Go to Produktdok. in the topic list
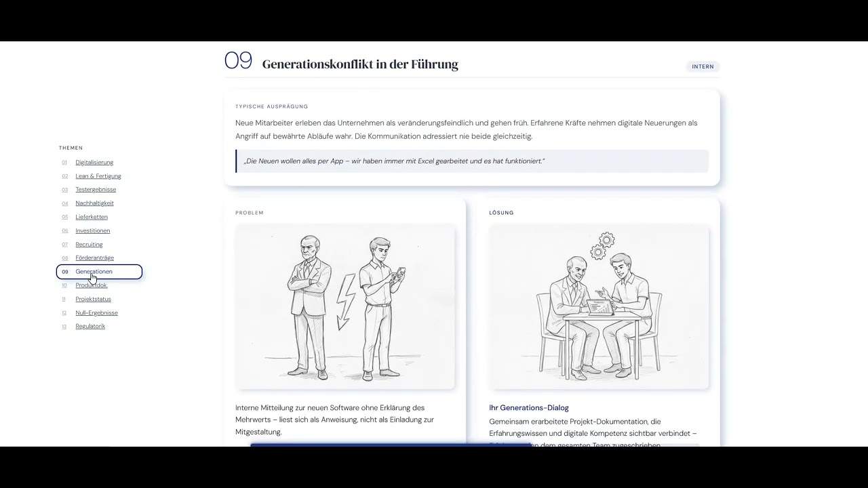 pos(92,285)
